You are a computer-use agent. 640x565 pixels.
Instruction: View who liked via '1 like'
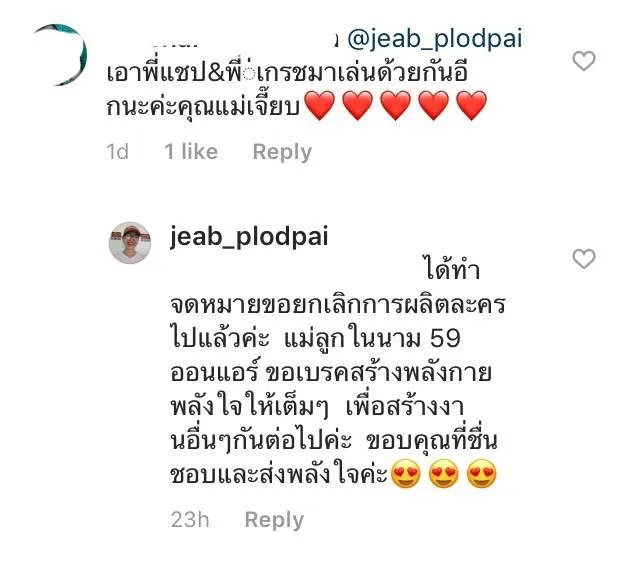click(191, 152)
